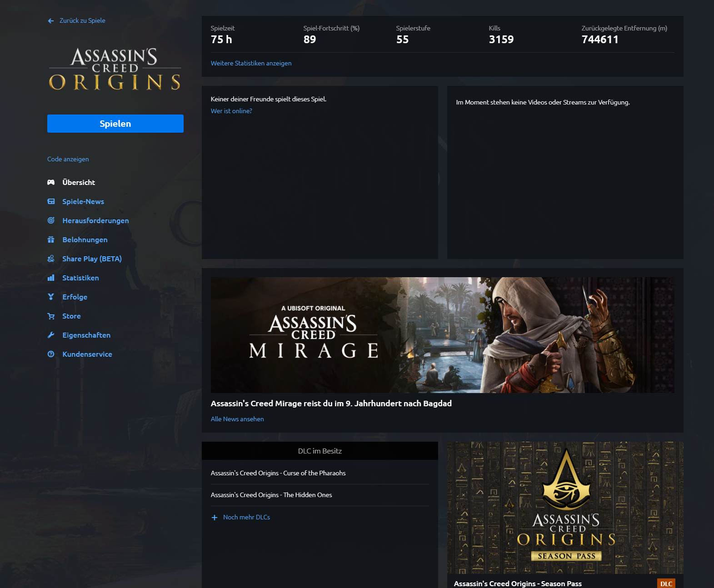The image size is (714, 588).
Task: Click the plus icon beside Noch mehr DLCs
Action: tap(215, 518)
